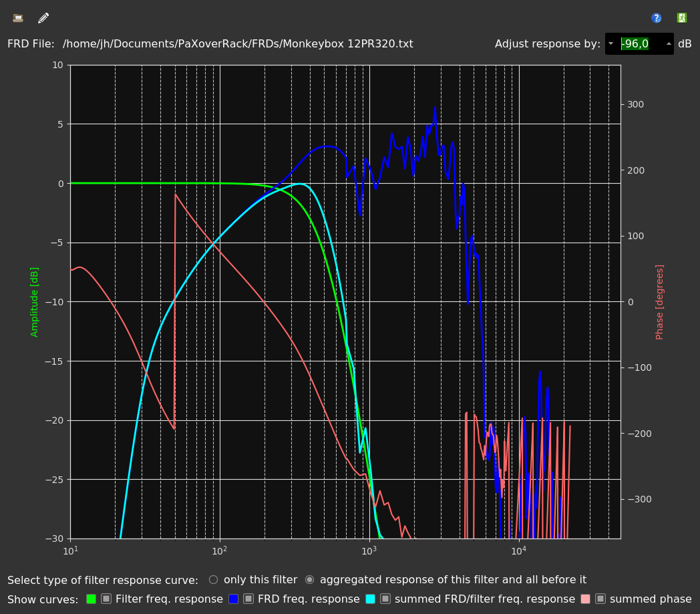Toggle Filter freq. response checkbox

[106, 599]
